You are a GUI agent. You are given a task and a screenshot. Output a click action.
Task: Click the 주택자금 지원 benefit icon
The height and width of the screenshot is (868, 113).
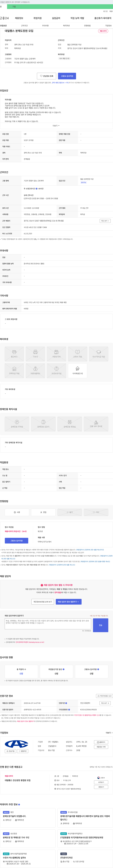[x=14, y=371]
